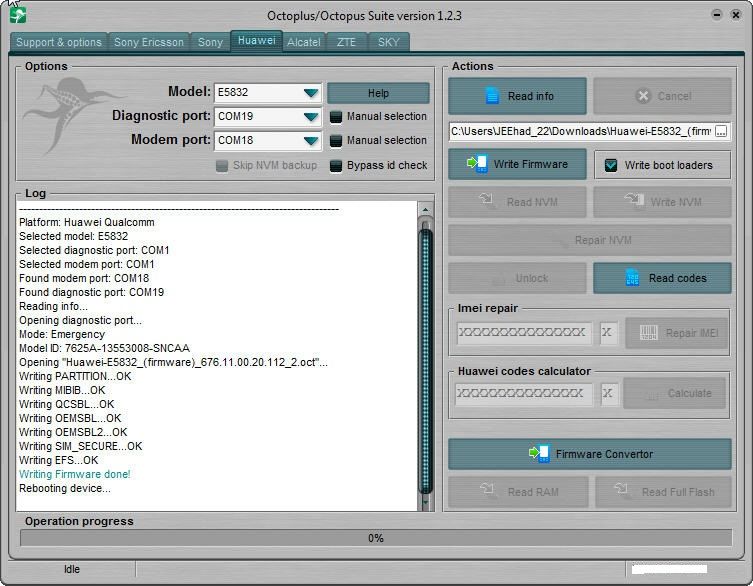Click the Write NVM arrow icon
This screenshot has width=753, height=586.
[633, 199]
